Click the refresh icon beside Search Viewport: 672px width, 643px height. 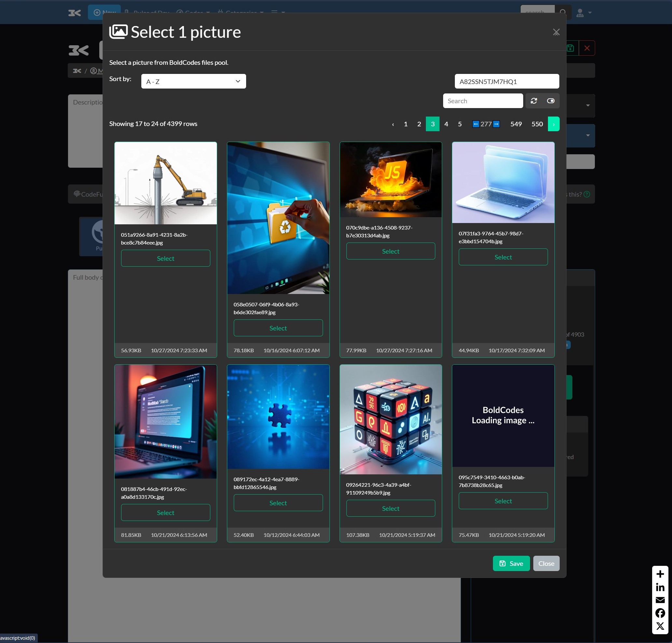pyautogui.click(x=534, y=101)
